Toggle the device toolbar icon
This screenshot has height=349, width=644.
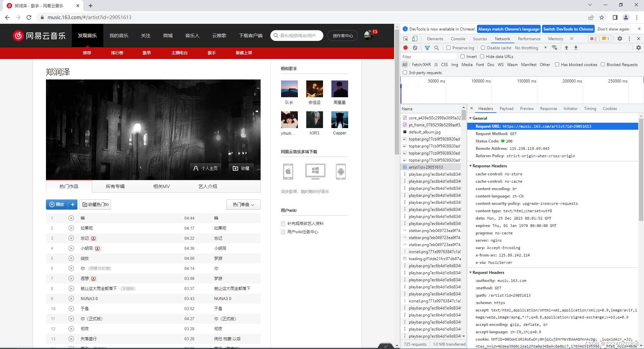coord(415,39)
